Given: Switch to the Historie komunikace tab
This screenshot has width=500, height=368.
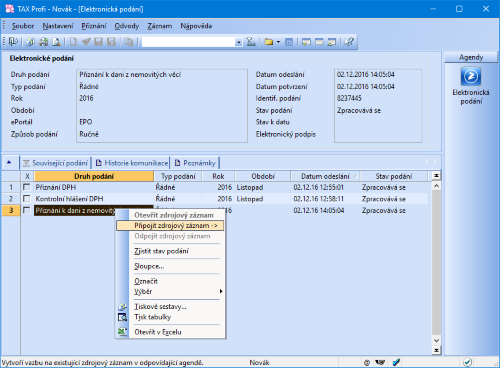Looking at the screenshot, I should pyautogui.click(x=132, y=163).
